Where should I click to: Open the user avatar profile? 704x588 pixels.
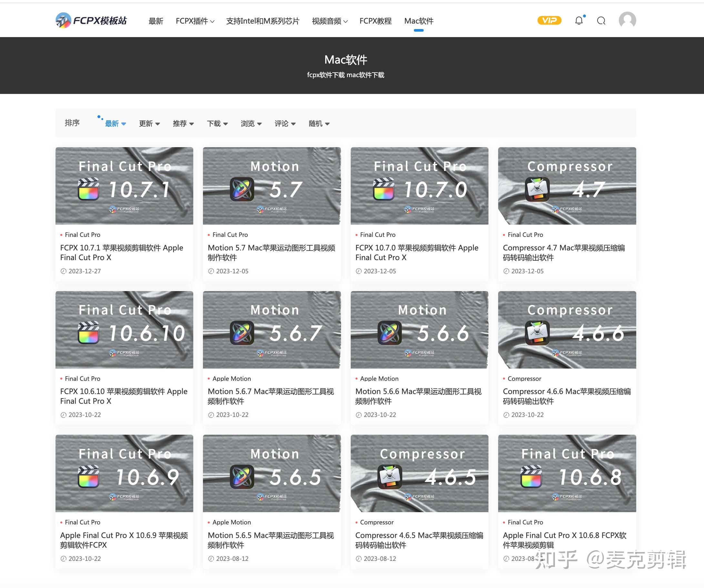click(x=627, y=20)
